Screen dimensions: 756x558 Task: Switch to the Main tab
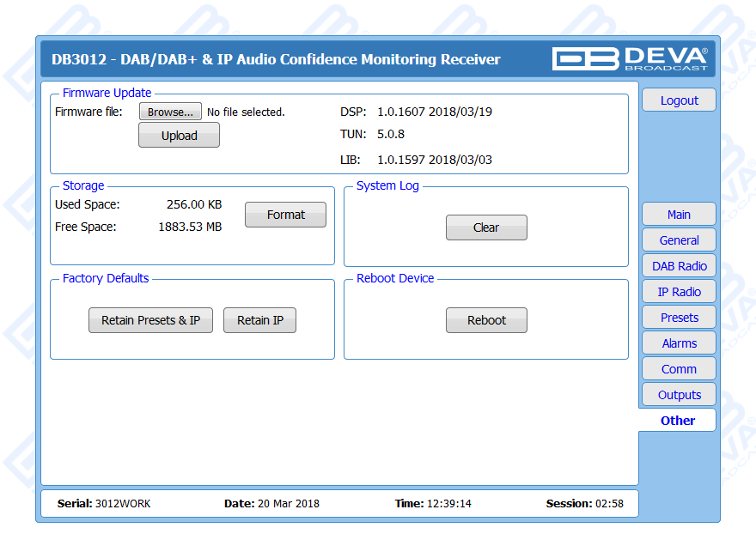[679, 215]
